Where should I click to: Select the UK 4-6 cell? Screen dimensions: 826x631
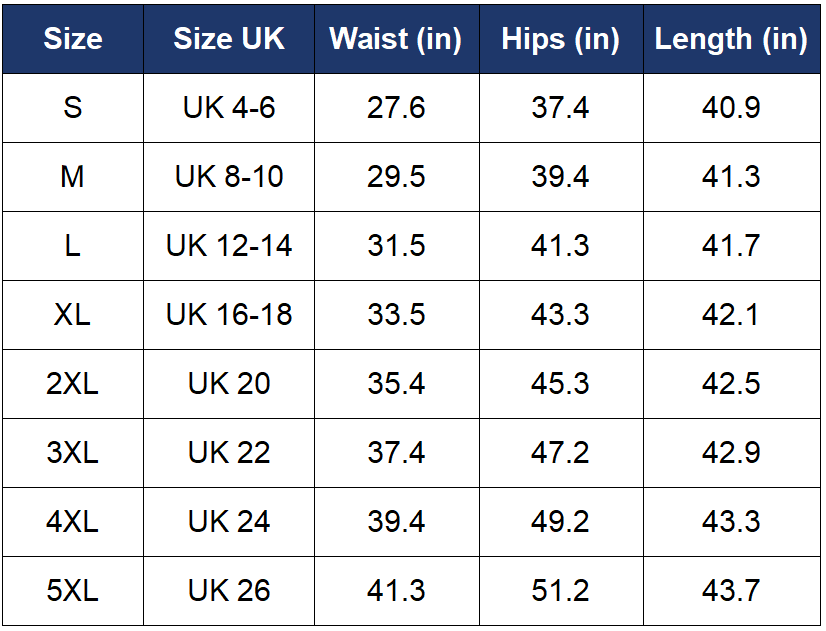coord(229,108)
